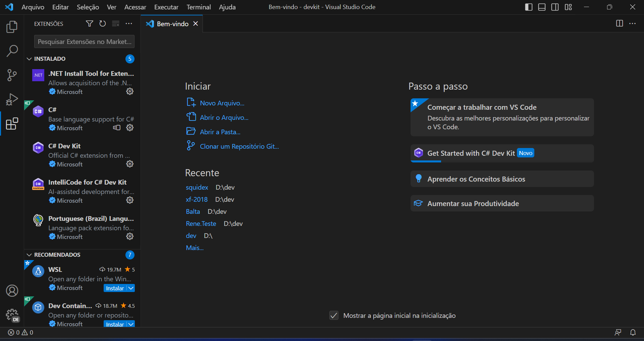The image size is (644, 341).
Task: Open the notifications bell in status bar
Action: click(633, 332)
